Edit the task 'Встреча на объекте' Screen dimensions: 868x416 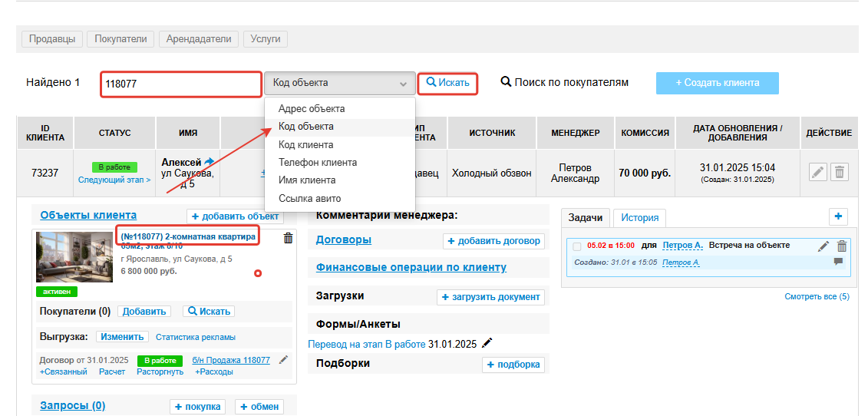[x=823, y=246]
